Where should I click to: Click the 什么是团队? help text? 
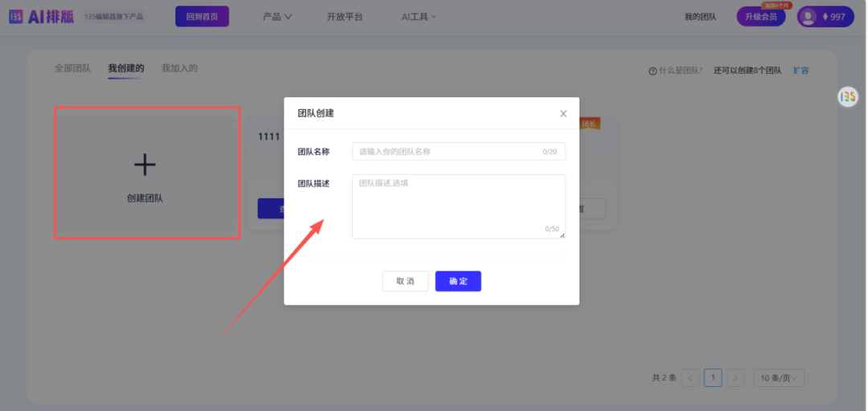(681, 71)
